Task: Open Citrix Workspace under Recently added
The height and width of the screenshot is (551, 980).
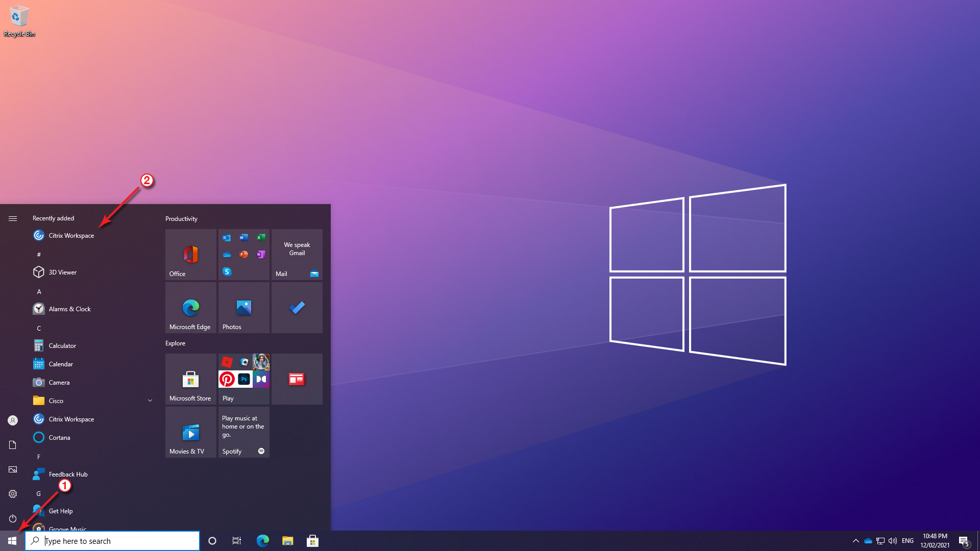Action: coord(71,235)
